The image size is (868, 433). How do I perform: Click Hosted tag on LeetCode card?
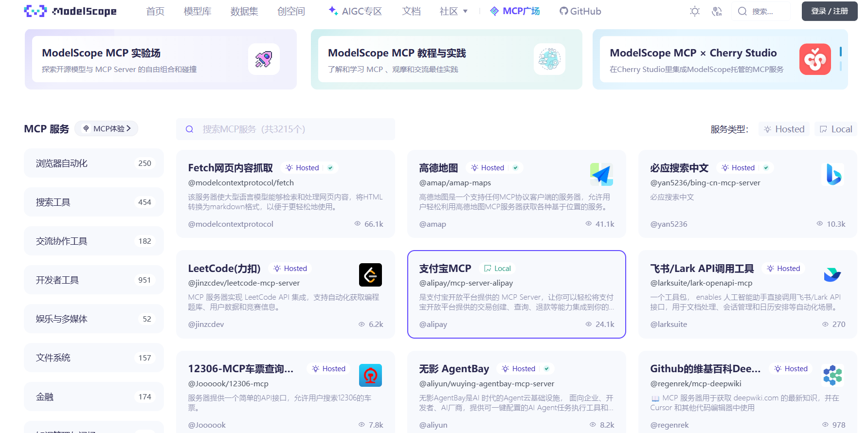click(290, 269)
